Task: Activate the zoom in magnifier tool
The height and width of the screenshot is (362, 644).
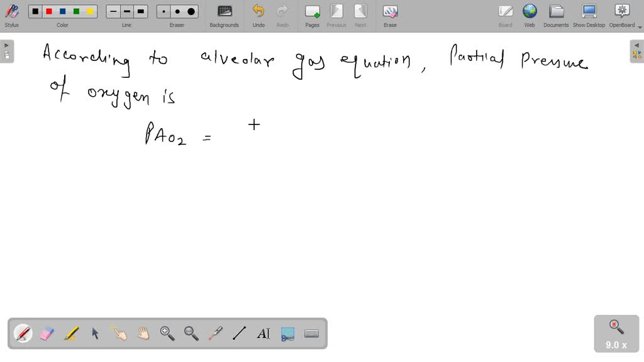Action: tap(167, 334)
